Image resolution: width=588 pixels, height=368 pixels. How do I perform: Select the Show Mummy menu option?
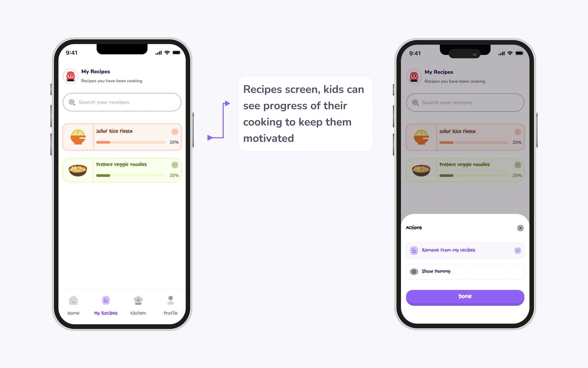tap(465, 271)
